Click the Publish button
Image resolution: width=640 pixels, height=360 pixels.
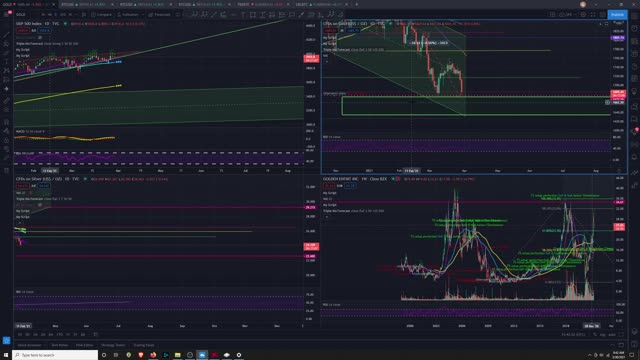pyautogui.click(x=617, y=14)
